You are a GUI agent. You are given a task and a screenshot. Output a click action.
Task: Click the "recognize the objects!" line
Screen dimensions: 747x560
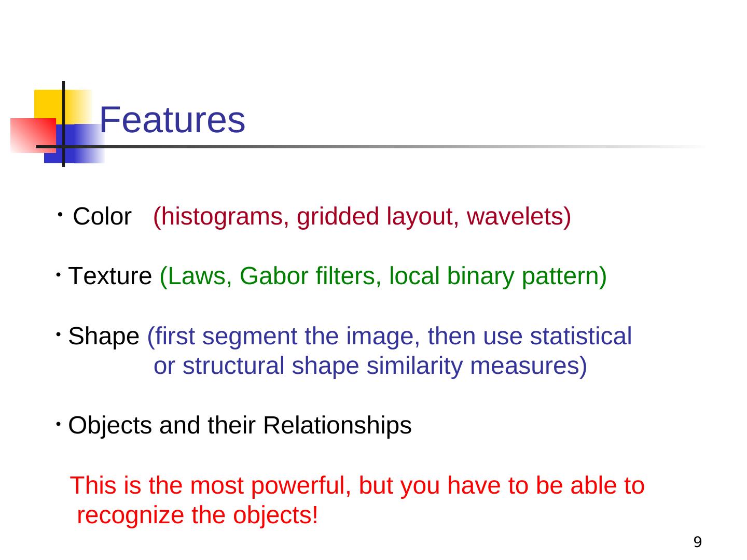pos(197,515)
